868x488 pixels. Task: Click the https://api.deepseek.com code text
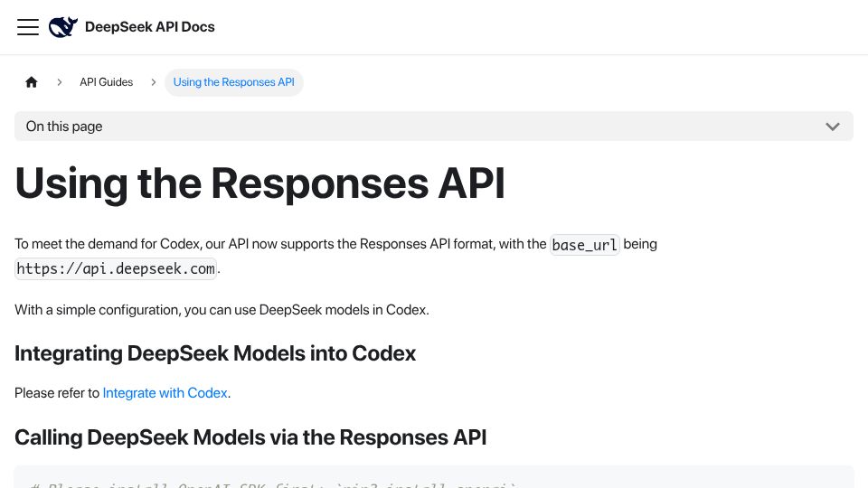click(116, 269)
